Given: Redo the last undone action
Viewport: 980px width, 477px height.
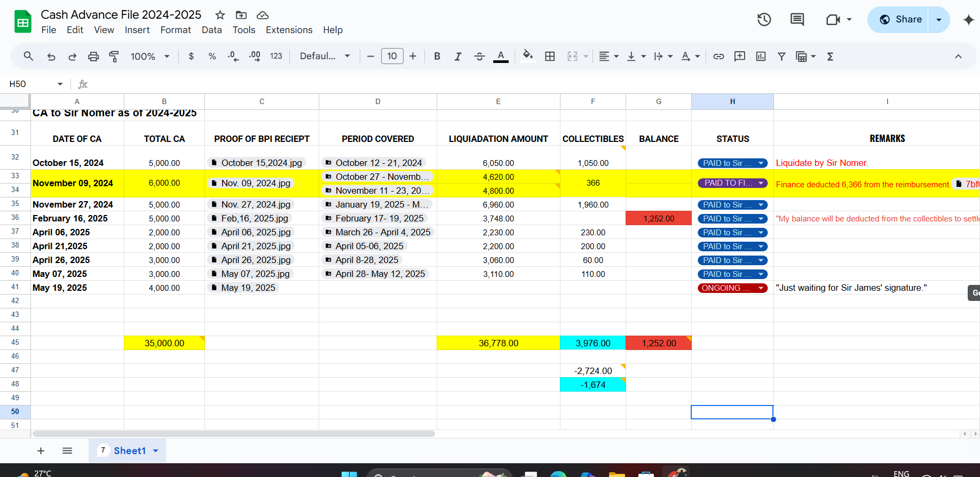Looking at the screenshot, I should (73, 56).
